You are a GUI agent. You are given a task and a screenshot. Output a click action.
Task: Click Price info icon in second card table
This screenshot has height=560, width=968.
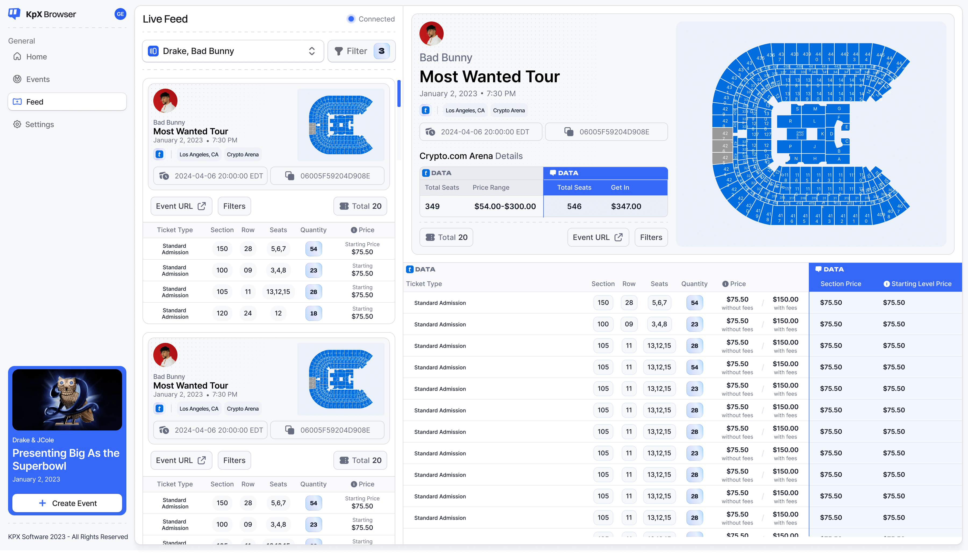coord(354,484)
